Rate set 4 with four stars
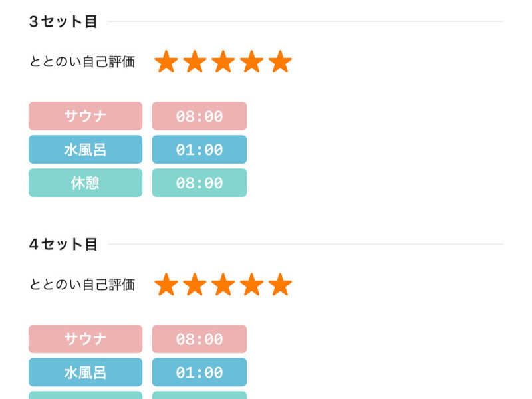The image size is (532, 399). click(252, 285)
